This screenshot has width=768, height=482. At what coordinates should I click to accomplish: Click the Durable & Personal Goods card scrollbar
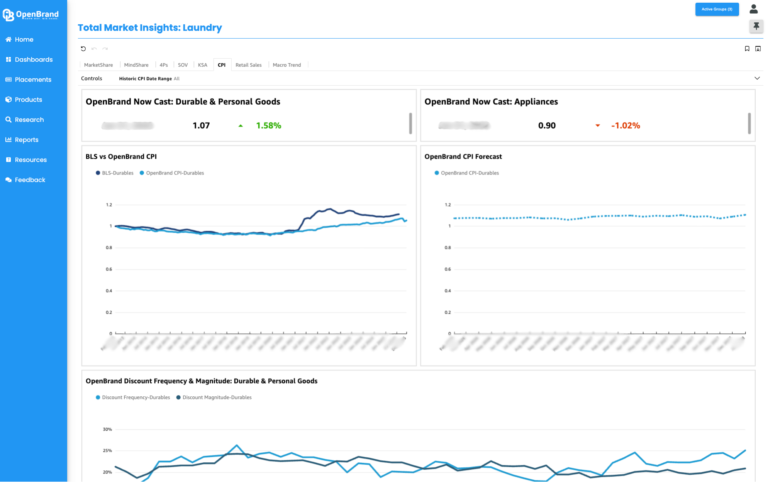pos(410,123)
